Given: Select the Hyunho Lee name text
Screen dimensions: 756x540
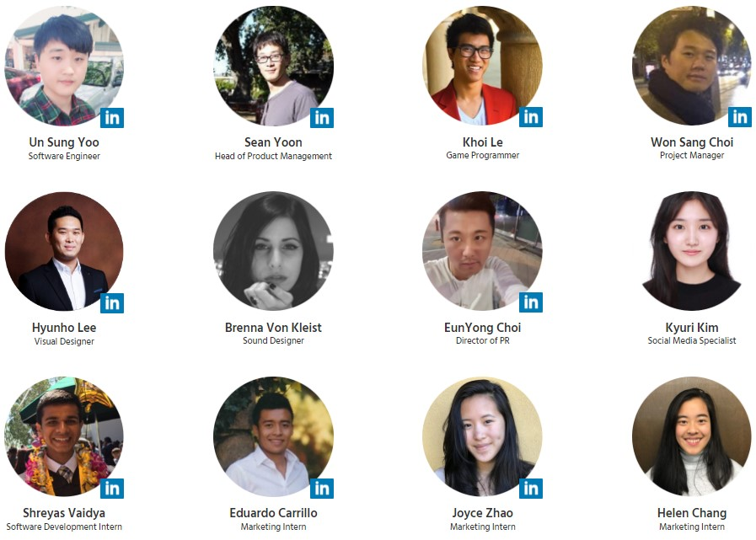Looking at the screenshot, I should 64,328.
